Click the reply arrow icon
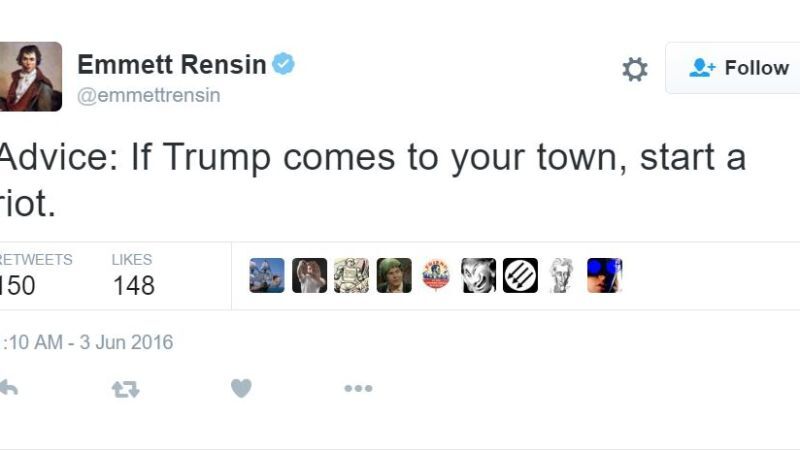Image resolution: width=800 pixels, height=450 pixels. (7, 388)
